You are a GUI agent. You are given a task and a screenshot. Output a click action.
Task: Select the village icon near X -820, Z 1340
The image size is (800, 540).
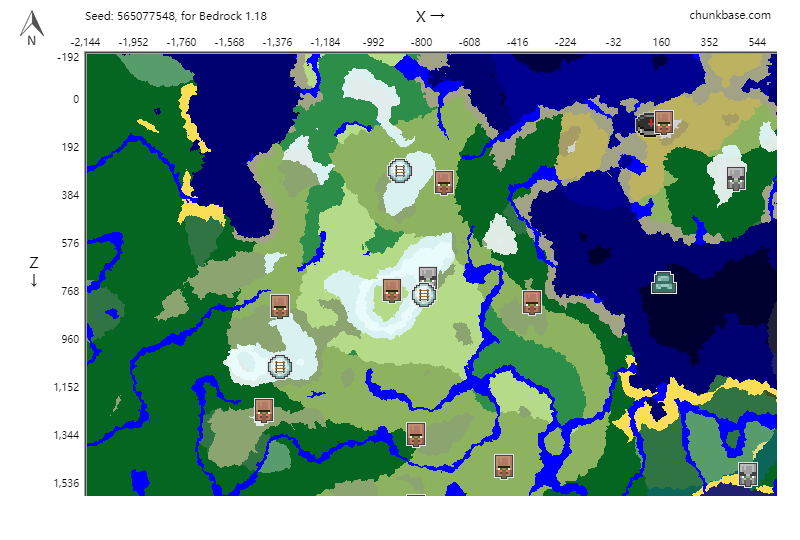coord(416,434)
